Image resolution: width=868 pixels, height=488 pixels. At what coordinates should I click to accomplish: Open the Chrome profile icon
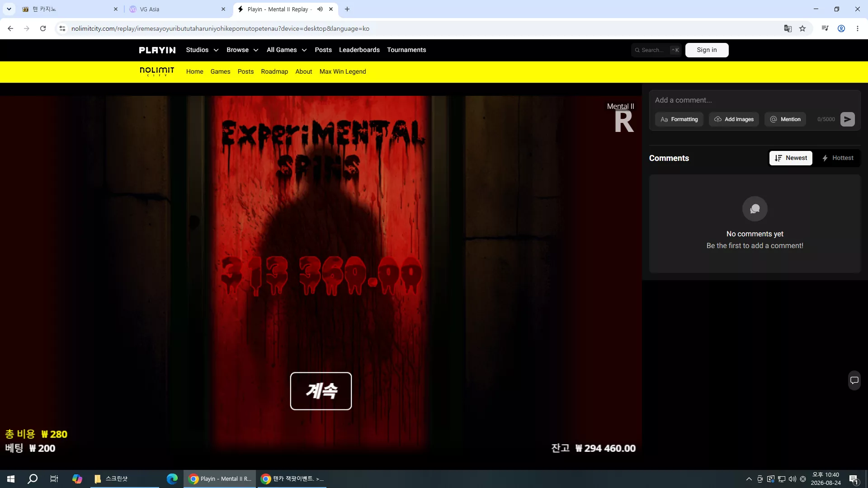point(841,28)
